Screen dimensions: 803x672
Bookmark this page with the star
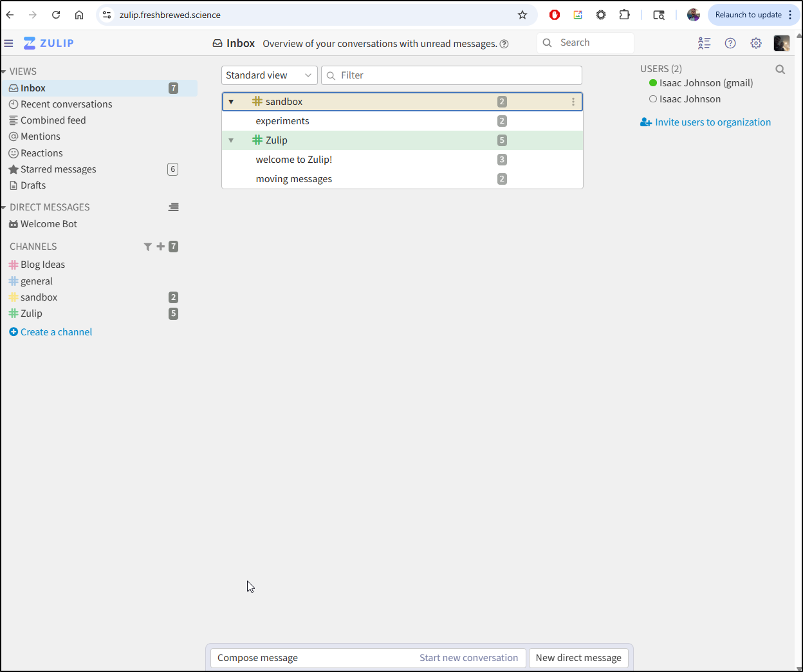[522, 15]
